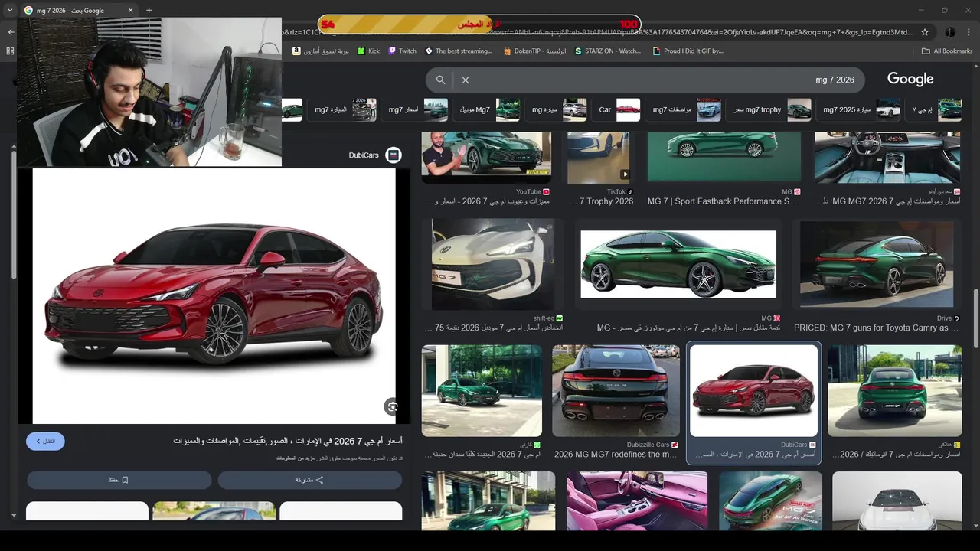This screenshot has height=551, width=980.
Task: Open the preview title link about MG 7 2026
Action: [x=288, y=441]
